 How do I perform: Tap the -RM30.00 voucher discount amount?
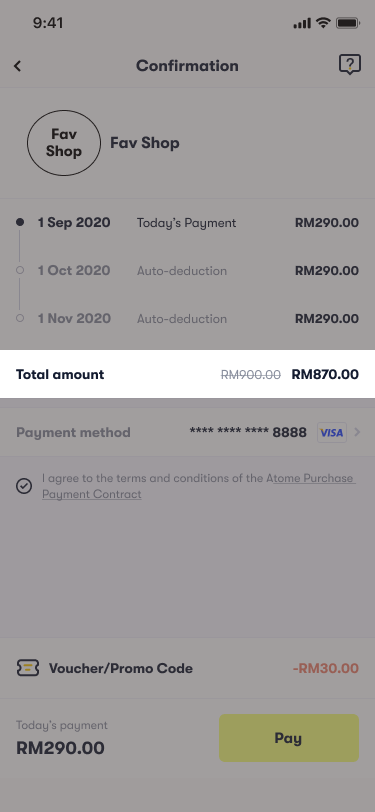pyautogui.click(x=326, y=669)
